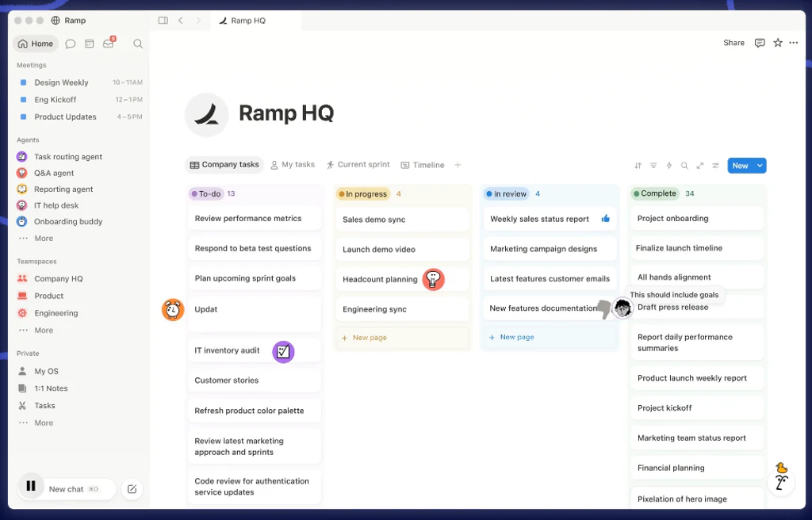Click the In review column status tag
The image size is (812, 520).
(506, 193)
